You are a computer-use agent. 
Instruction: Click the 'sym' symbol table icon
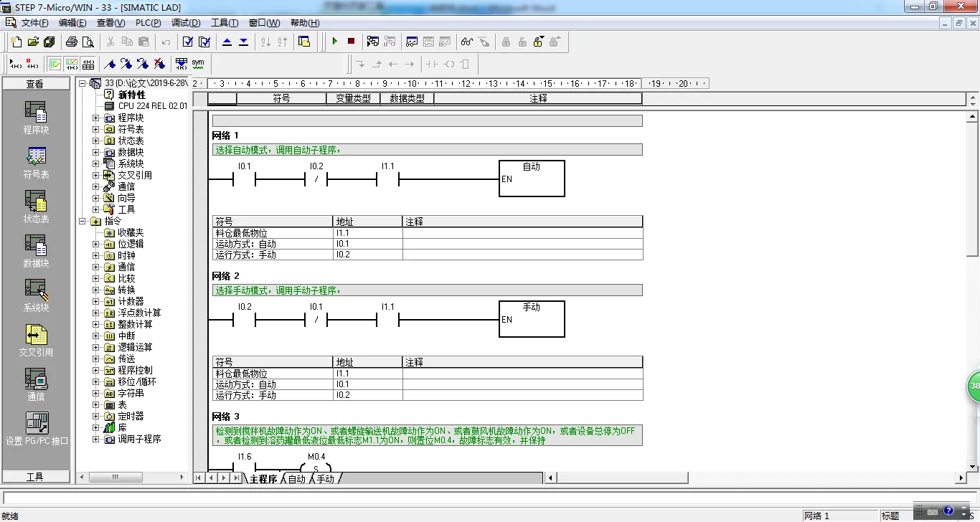[x=198, y=64]
